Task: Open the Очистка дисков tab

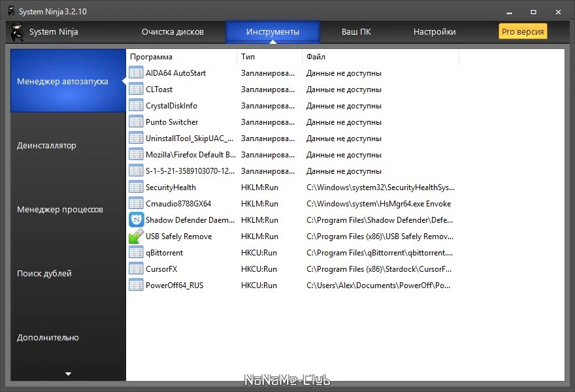Action: point(172,32)
